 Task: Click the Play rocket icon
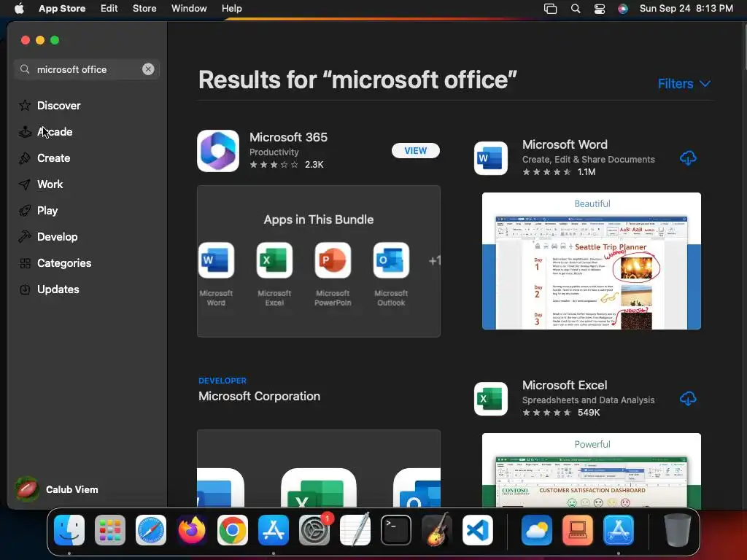(25, 211)
